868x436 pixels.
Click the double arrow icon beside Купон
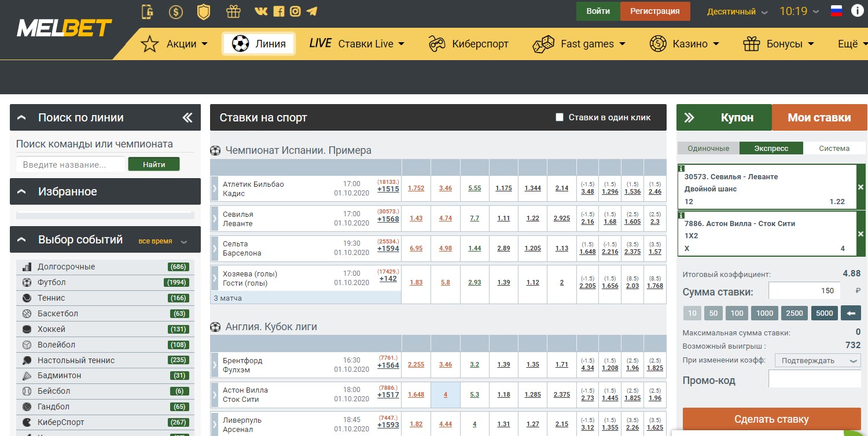pos(689,118)
